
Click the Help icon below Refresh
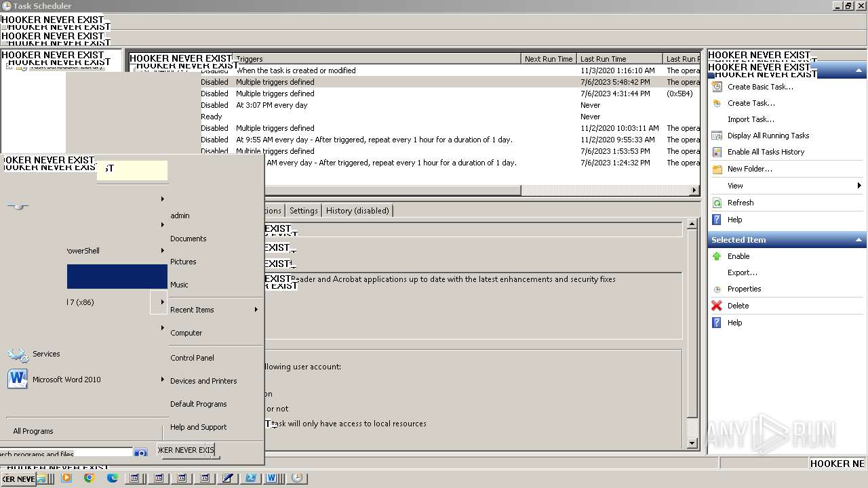click(717, 220)
